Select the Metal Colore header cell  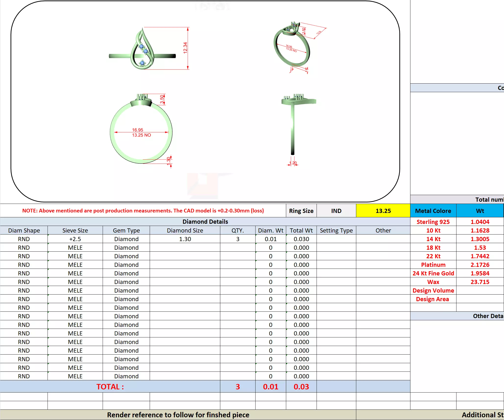click(x=433, y=211)
